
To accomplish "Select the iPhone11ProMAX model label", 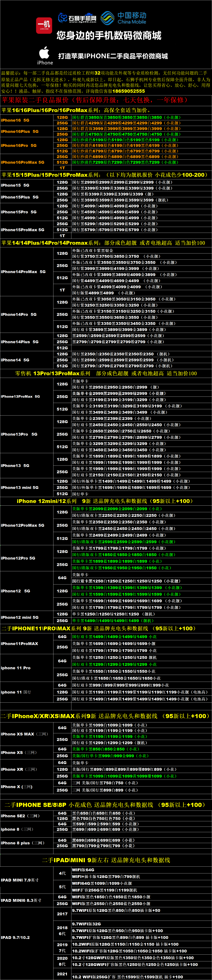I will click(19, 643).
